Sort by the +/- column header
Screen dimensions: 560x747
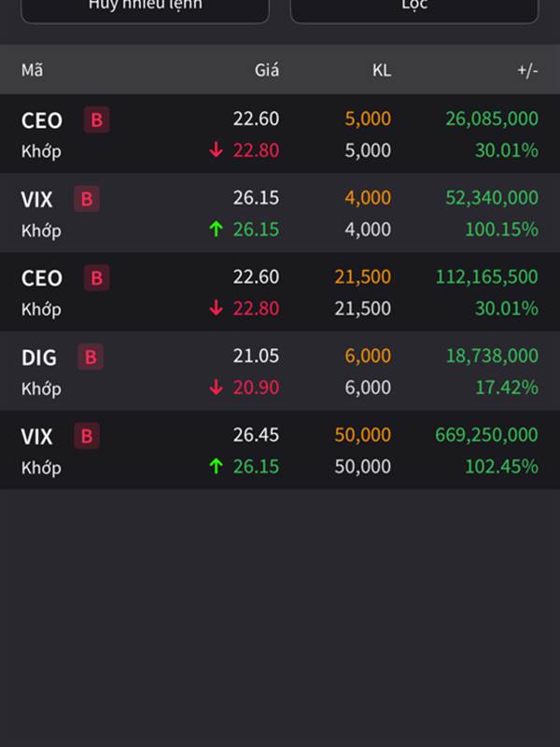pos(527,70)
